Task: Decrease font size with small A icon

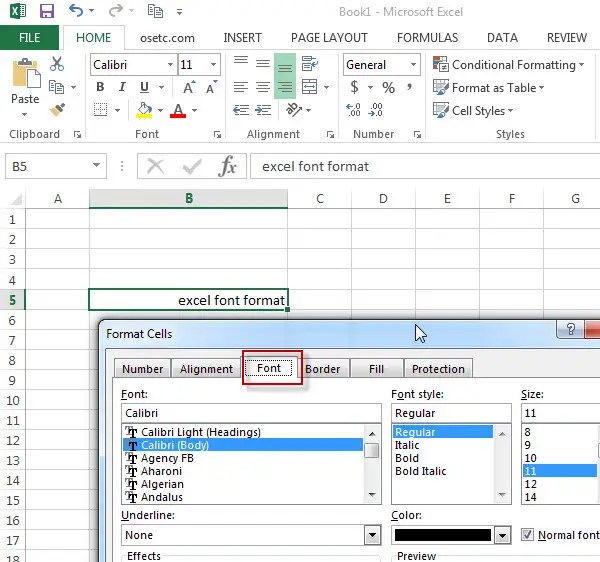Action: (x=211, y=87)
